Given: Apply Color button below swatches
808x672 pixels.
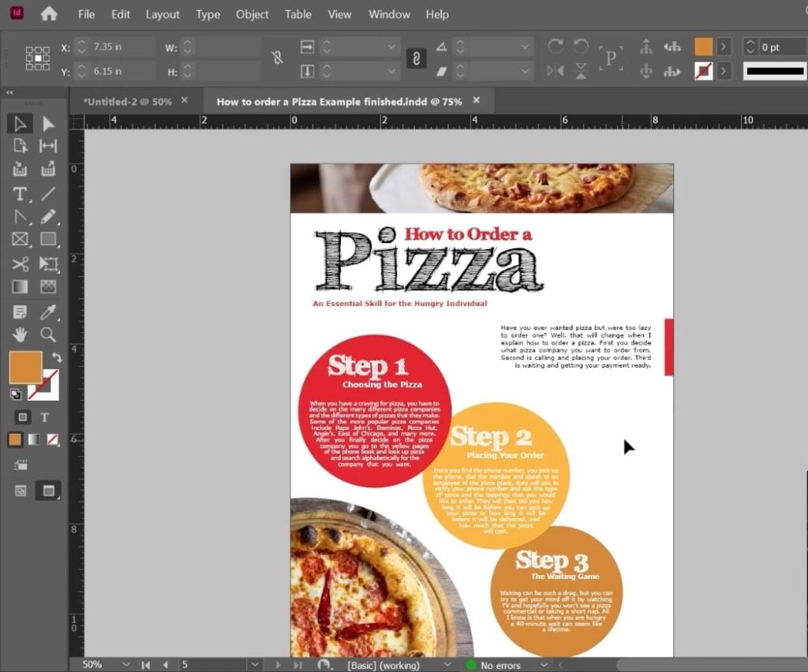Looking at the screenshot, I should 15,439.
